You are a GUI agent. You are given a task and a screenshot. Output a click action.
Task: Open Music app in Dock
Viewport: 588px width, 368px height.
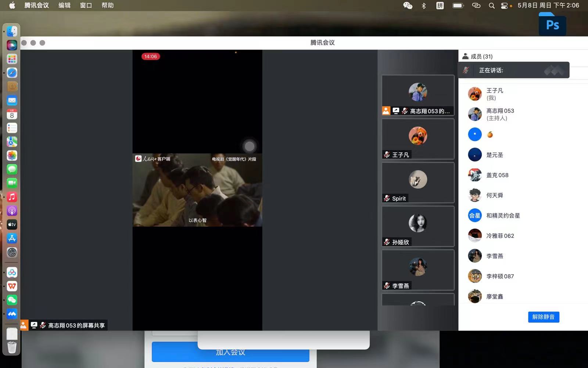[x=12, y=197]
